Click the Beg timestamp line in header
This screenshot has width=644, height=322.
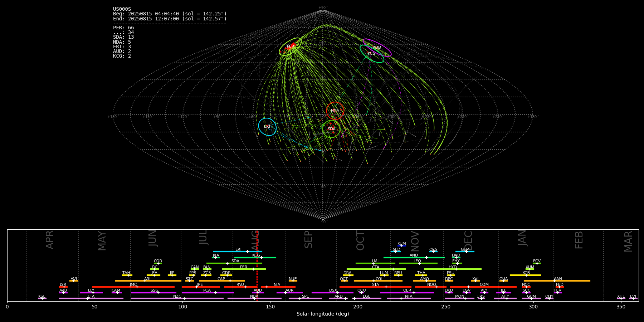coord(170,14)
